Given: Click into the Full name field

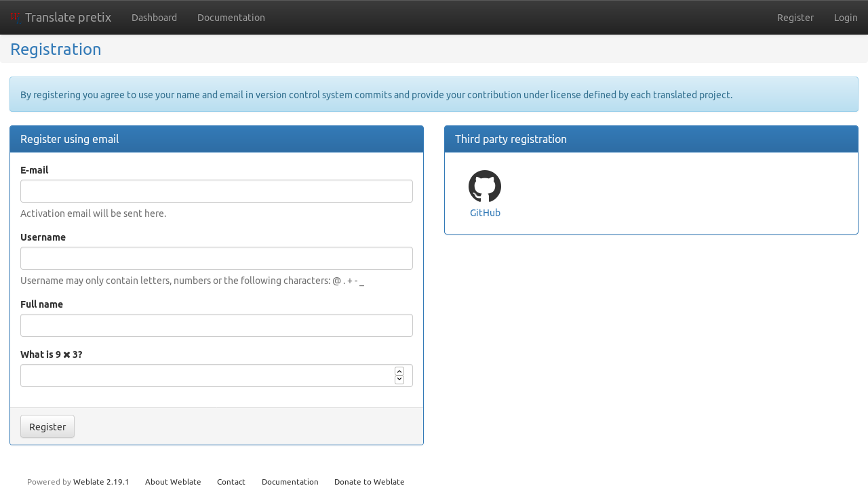Looking at the screenshot, I should (216, 325).
